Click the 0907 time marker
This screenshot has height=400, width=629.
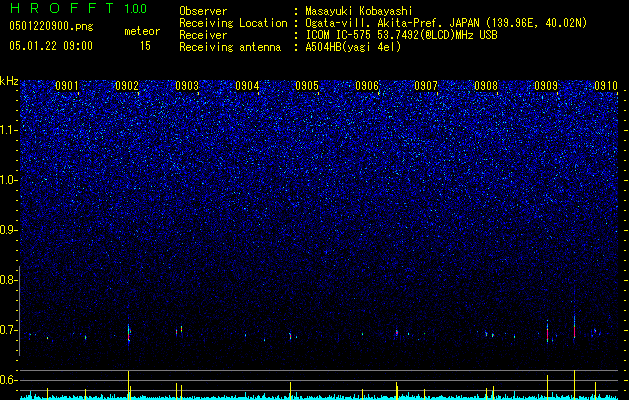(x=426, y=86)
